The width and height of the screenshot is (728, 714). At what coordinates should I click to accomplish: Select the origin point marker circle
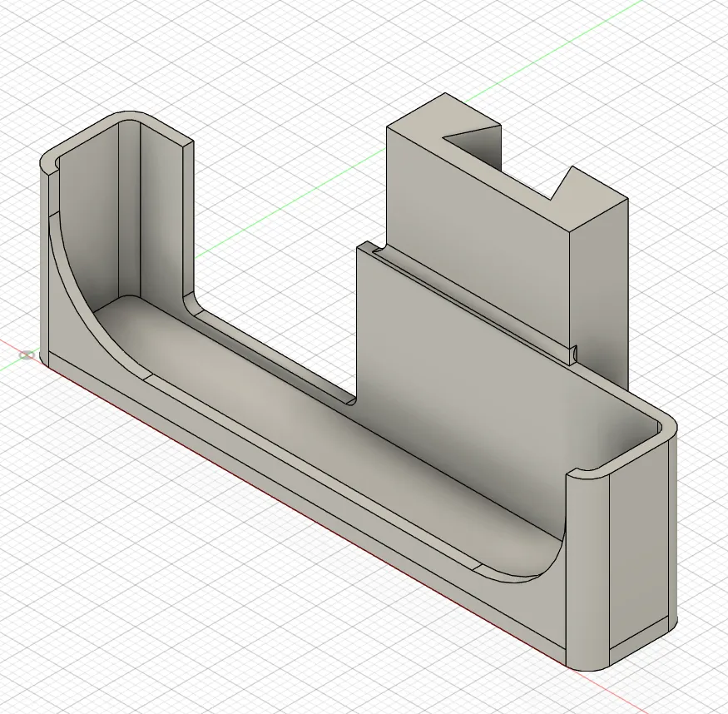coord(27,355)
